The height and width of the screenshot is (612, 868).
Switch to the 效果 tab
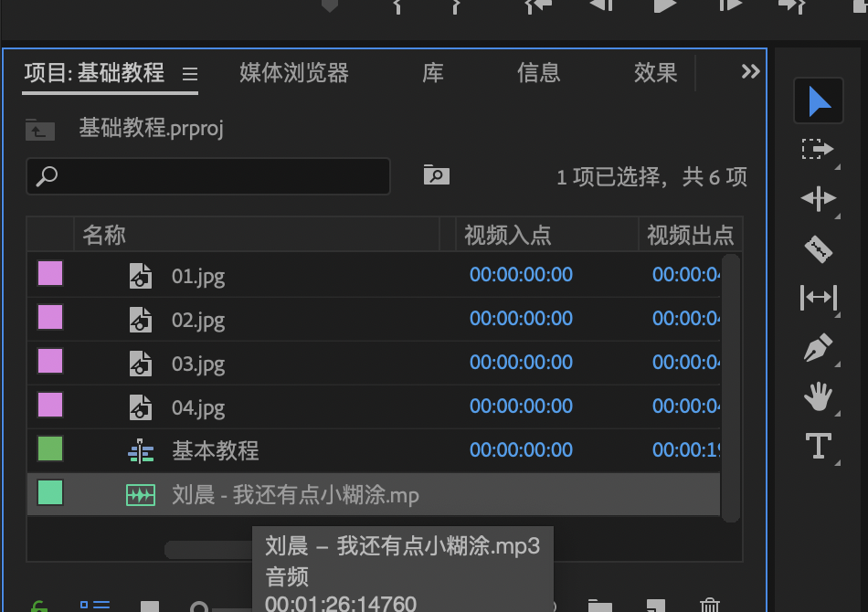(x=655, y=72)
